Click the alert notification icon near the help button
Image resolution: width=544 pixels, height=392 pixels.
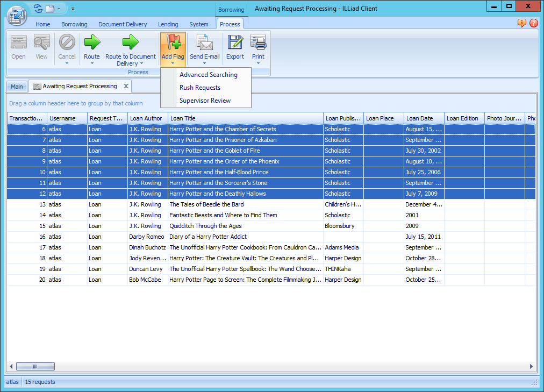[x=521, y=23]
